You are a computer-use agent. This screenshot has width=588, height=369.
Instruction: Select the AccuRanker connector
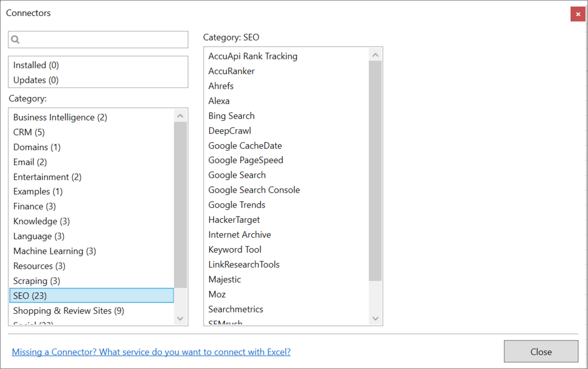click(x=231, y=71)
